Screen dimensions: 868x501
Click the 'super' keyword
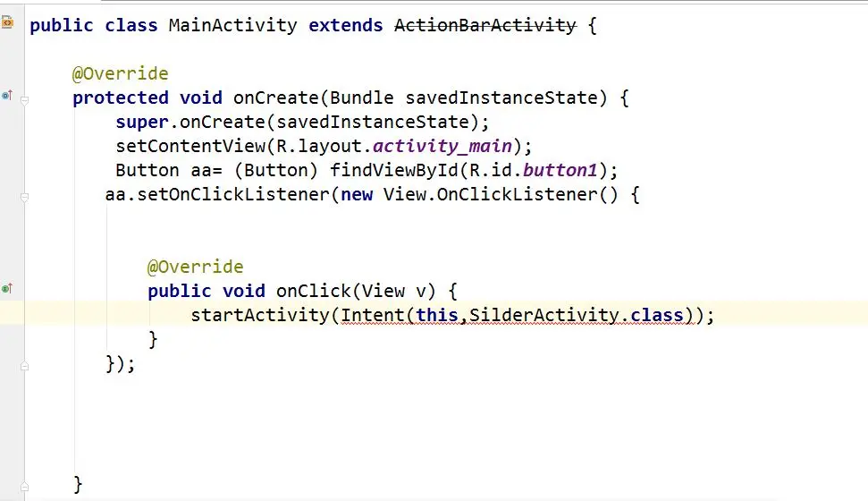142,123
